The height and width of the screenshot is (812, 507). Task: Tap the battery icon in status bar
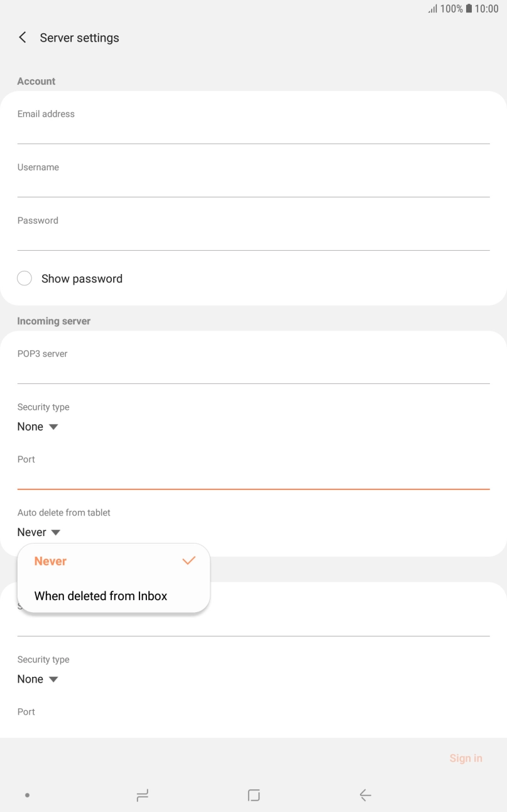pos(468,9)
